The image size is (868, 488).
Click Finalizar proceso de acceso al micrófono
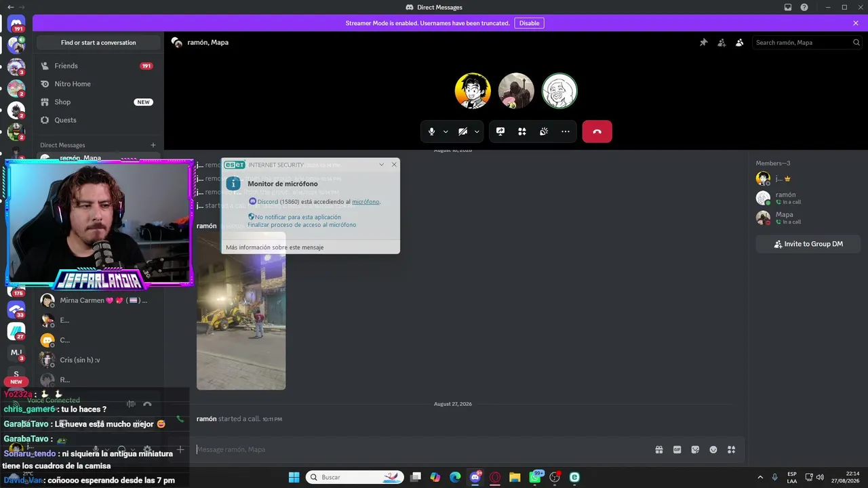302,225
